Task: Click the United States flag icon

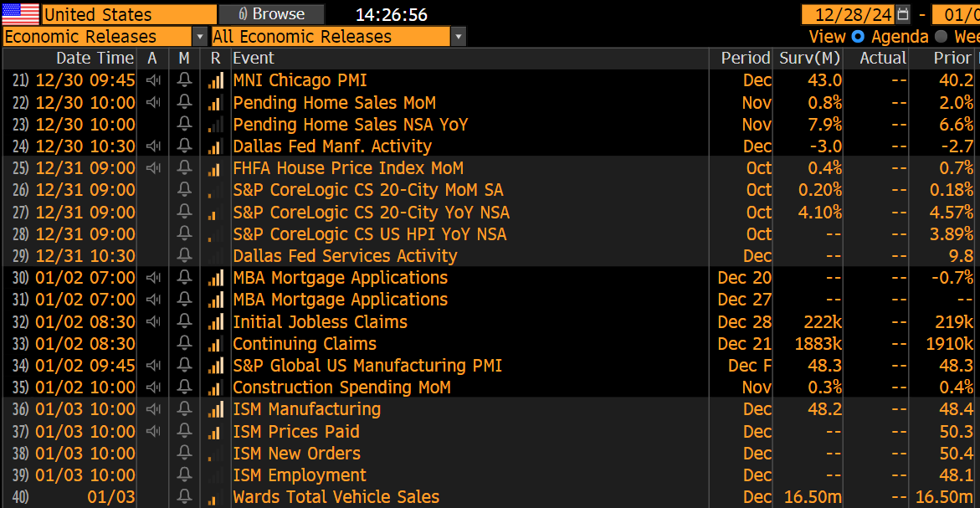Action: (21, 13)
